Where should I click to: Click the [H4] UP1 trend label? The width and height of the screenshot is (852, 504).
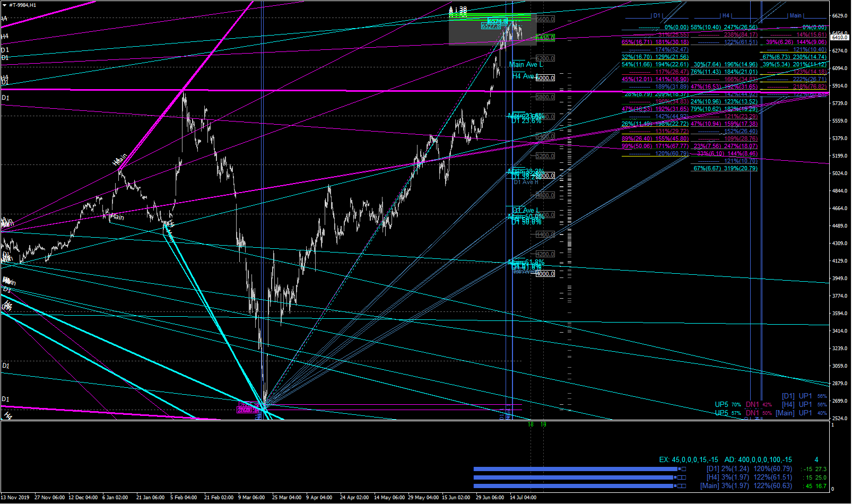pyautogui.click(x=797, y=404)
